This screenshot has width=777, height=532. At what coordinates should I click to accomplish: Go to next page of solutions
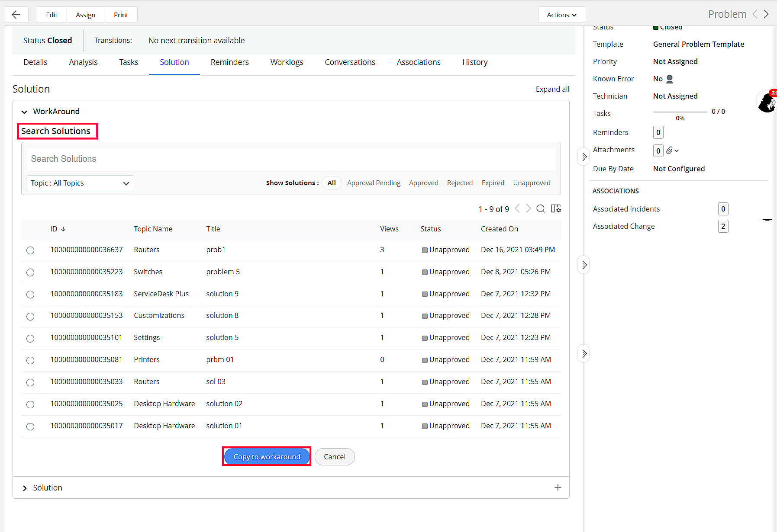point(529,209)
